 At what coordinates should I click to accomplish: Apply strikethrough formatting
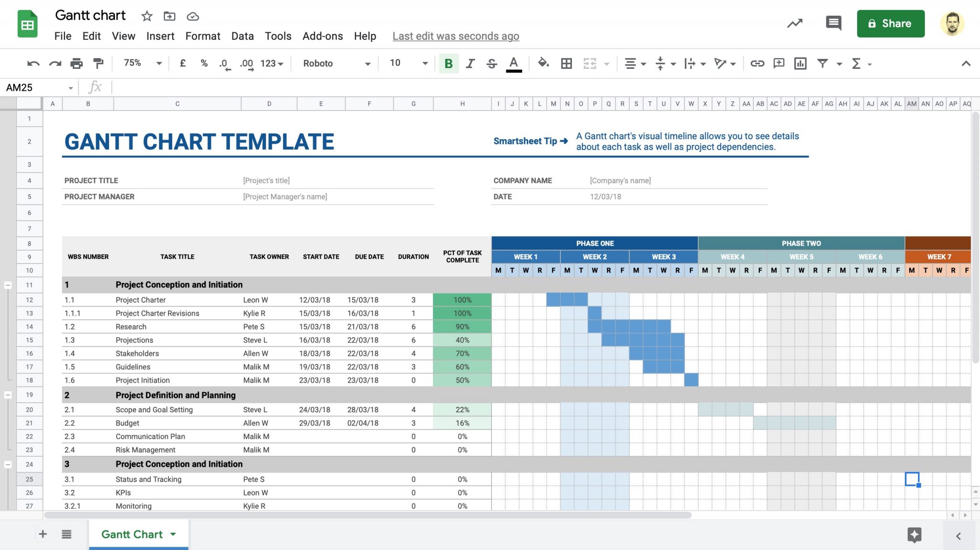[492, 63]
